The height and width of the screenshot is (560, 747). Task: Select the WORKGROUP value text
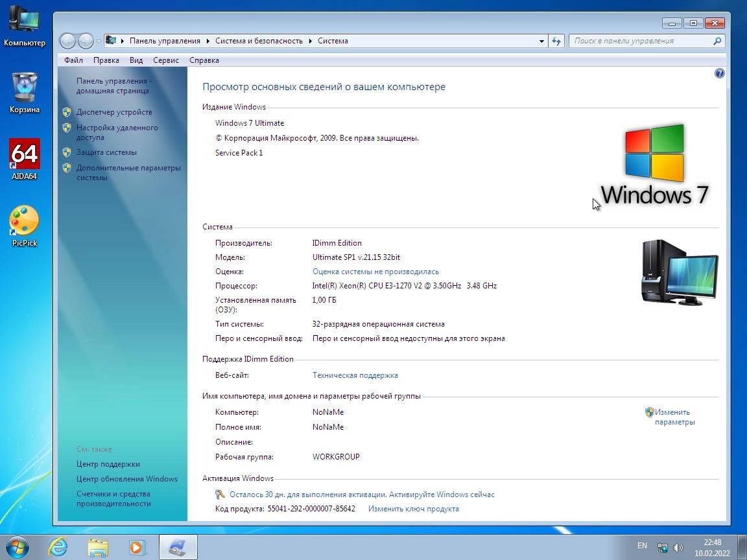336,457
